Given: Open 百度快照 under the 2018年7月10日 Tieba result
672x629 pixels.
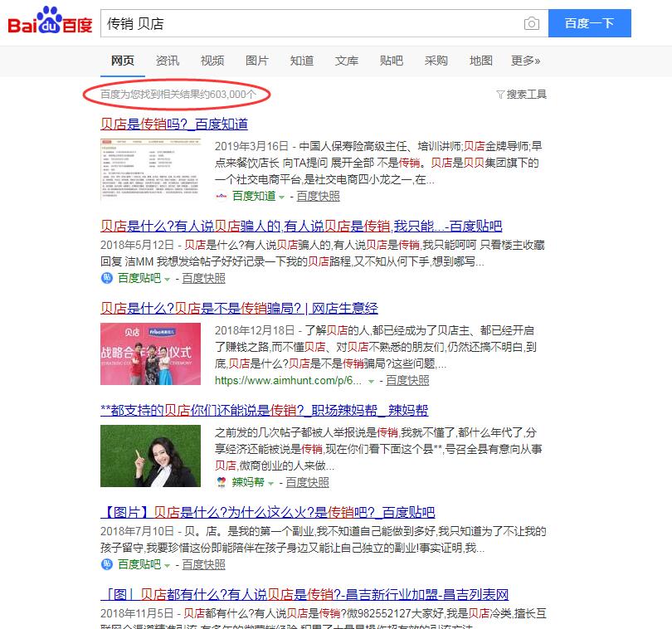Looking at the screenshot, I should click(203, 564).
